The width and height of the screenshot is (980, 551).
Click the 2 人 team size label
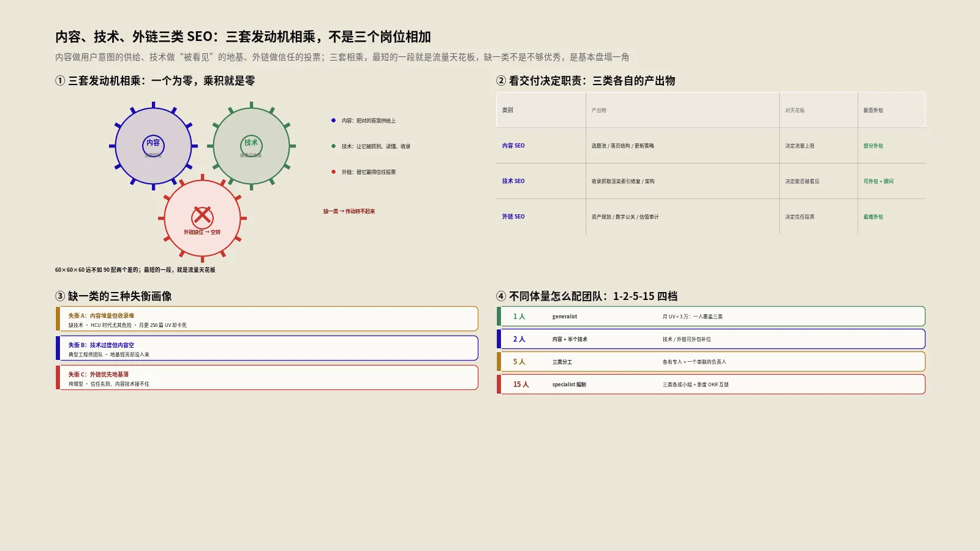519,339
